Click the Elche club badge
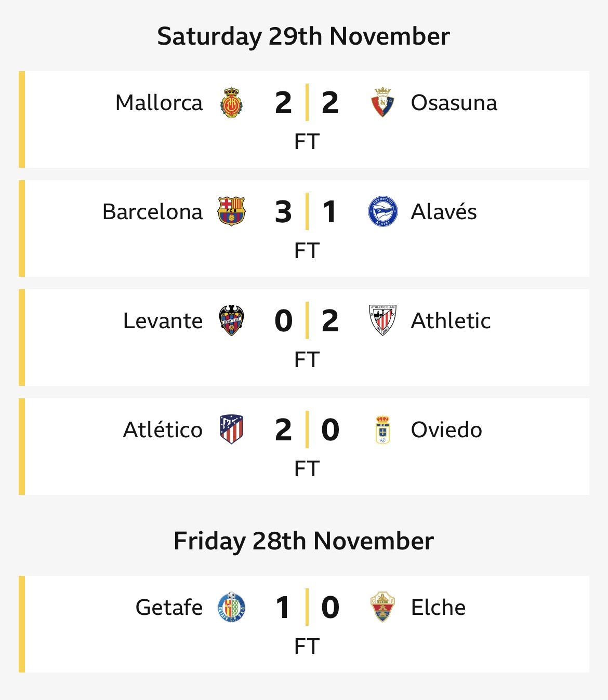Viewport: 608px width, 700px height. pos(382,607)
